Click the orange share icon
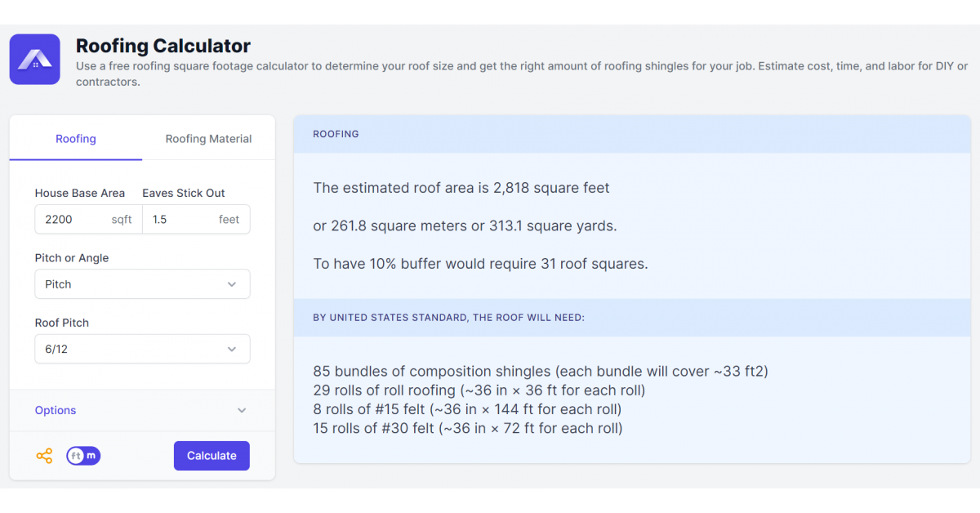This screenshot has height=513, width=980. pos(44,456)
